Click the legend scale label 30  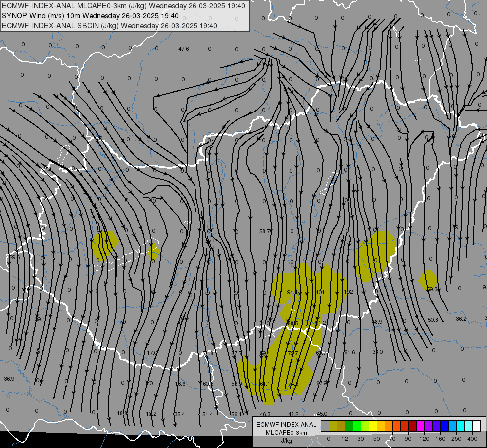coord(361,439)
